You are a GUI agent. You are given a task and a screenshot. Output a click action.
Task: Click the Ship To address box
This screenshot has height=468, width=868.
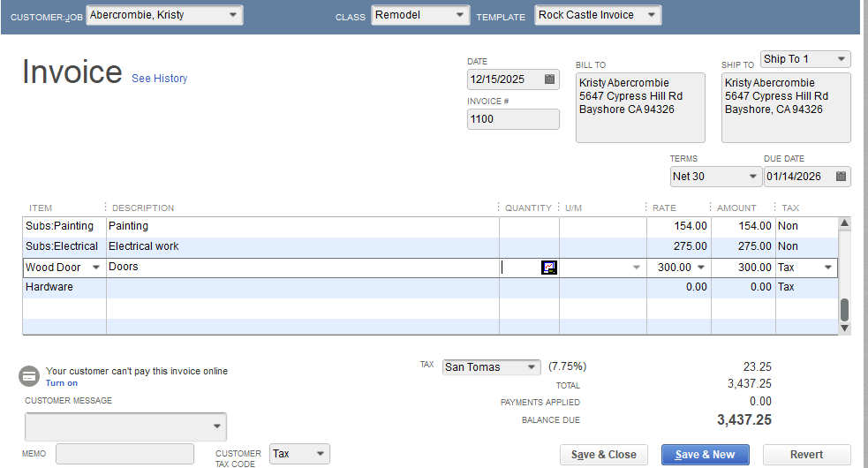[x=786, y=108]
